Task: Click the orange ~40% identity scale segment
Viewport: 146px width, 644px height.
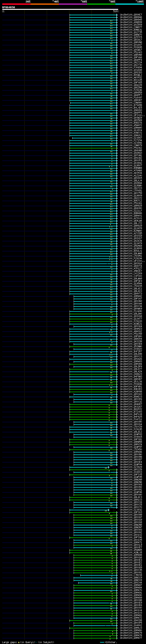Action: pyautogui.click(x=45, y=4)
